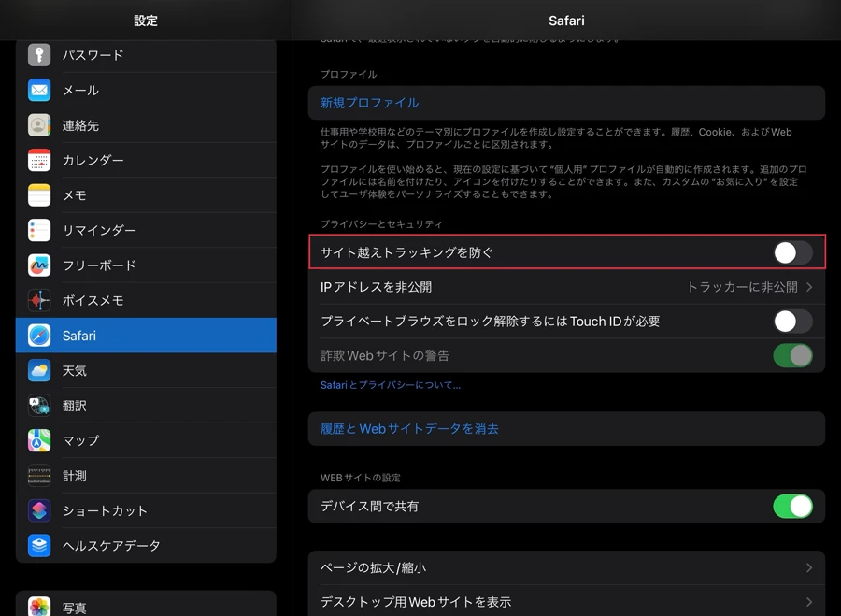Turn off デバイス間で共有 switch
Image resolution: width=841 pixels, height=616 pixels.
[792, 507]
